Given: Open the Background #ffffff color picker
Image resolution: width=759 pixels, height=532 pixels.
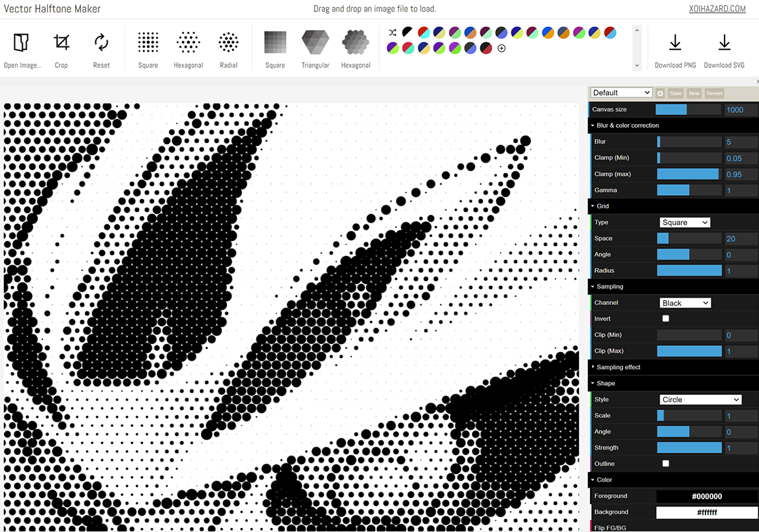Looking at the screenshot, I should [707, 512].
